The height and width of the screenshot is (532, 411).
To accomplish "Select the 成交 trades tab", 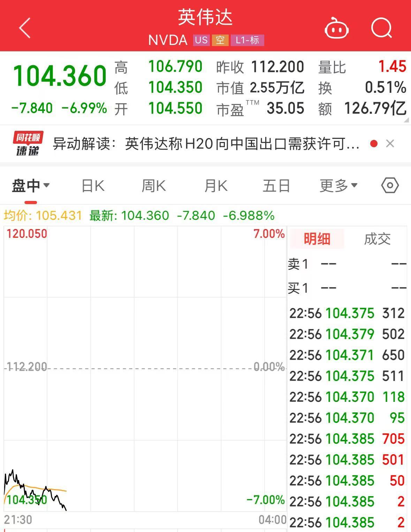I will coord(377,239).
